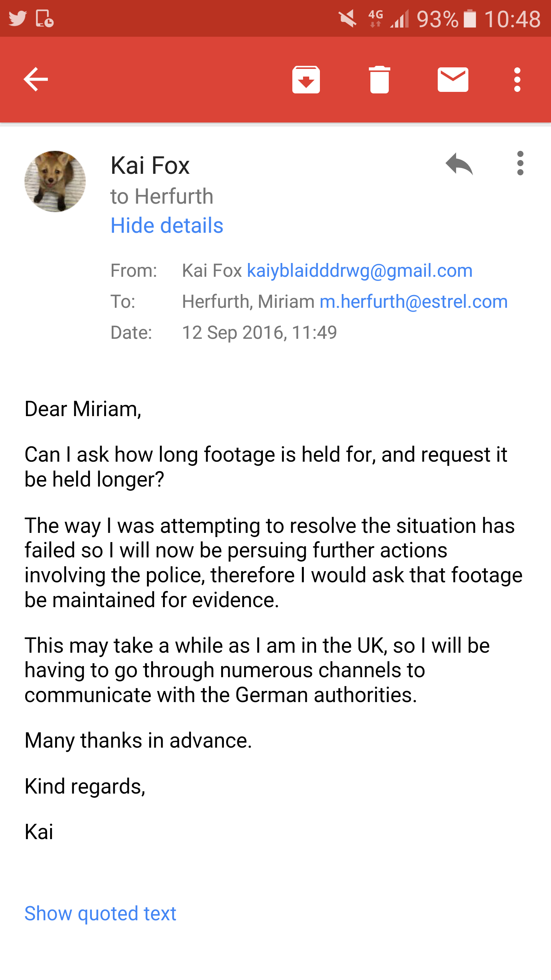Tap the Twitter notification icon in status bar

[17, 18]
